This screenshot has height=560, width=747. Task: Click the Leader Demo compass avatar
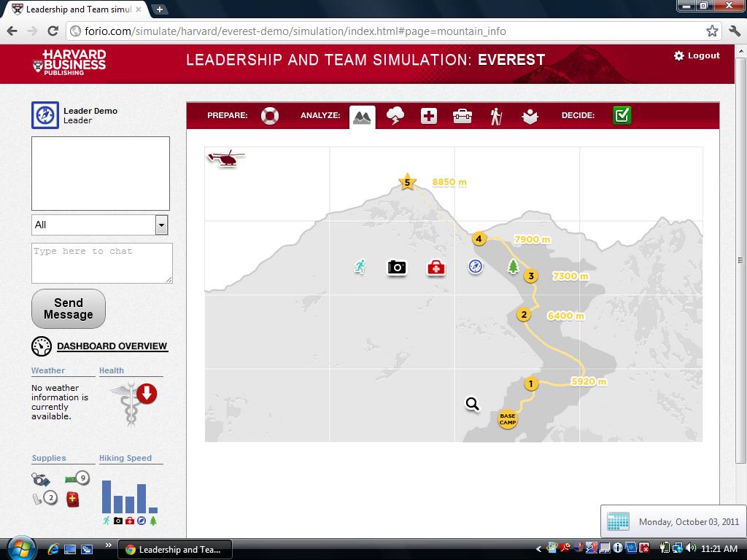[x=45, y=115]
